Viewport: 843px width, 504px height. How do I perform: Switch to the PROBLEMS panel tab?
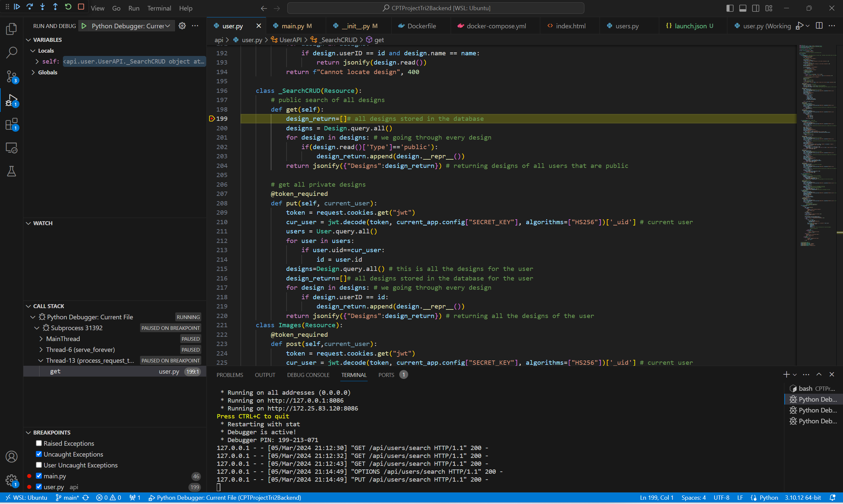pyautogui.click(x=230, y=375)
